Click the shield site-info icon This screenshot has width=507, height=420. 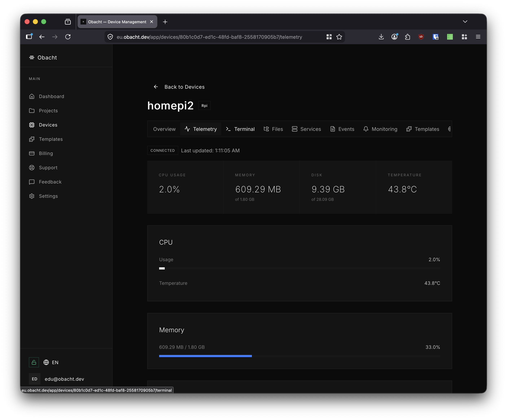[110, 37]
